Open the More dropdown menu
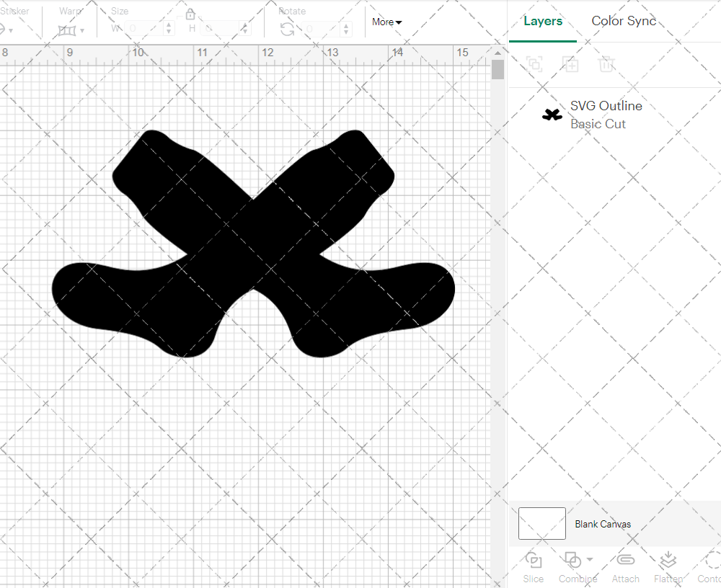 pos(386,22)
